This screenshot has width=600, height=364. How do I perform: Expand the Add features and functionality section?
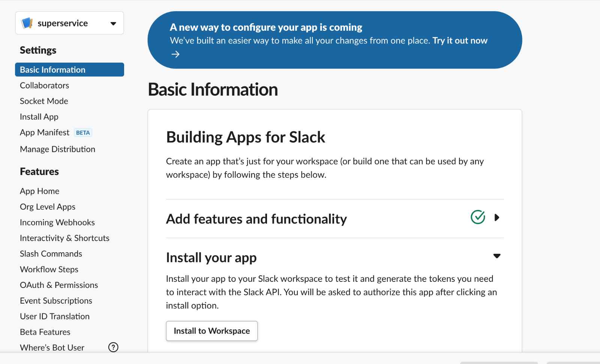(x=496, y=217)
